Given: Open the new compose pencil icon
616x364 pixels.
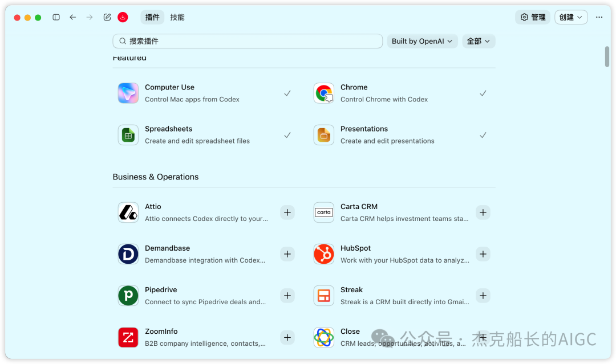Looking at the screenshot, I should (107, 17).
